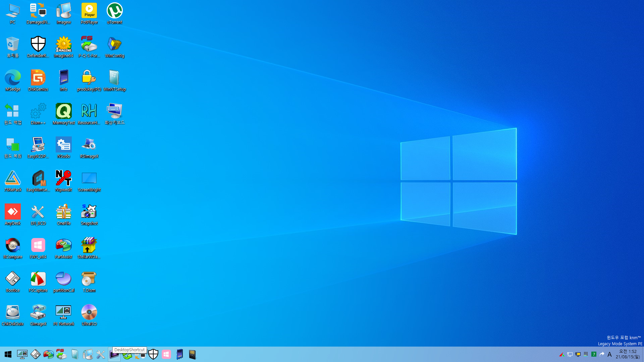
Task: Click PE Network monitor icon in taskbar
Action: click(x=22, y=354)
